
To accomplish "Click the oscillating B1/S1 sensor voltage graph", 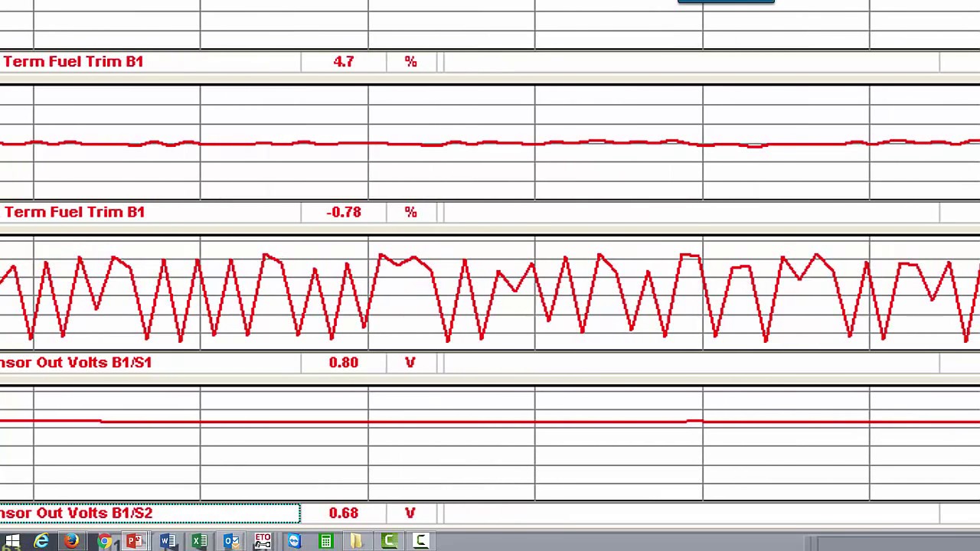I will point(490,294).
